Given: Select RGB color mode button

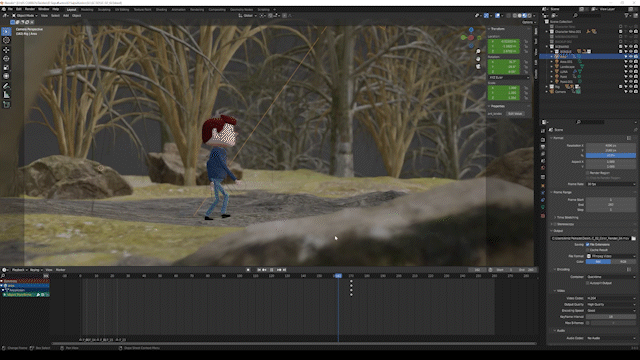Looking at the screenshot, I should click(623, 262).
